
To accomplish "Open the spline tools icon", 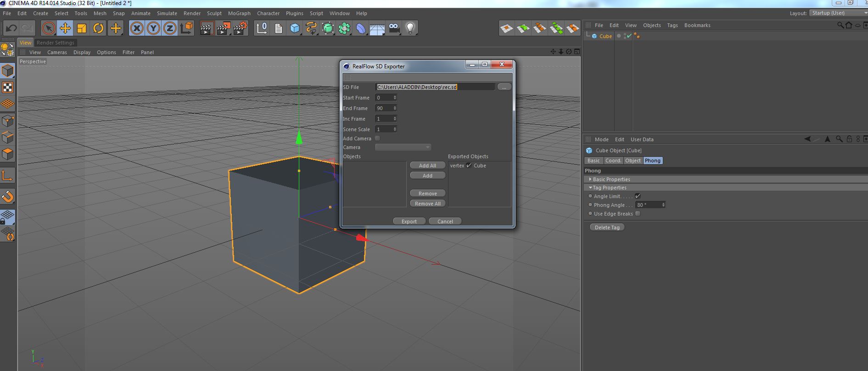I will [311, 28].
